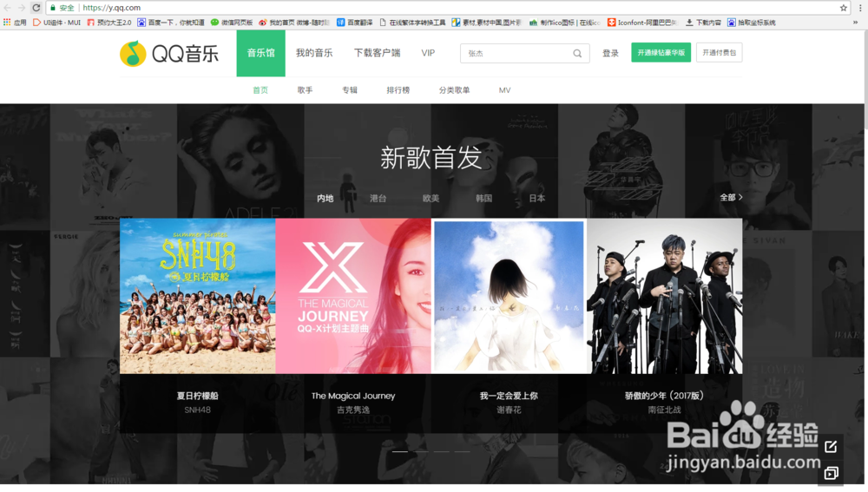Open the 百度翻译 bookmark
Viewport: 868px width, 492px height.
[x=355, y=23]
